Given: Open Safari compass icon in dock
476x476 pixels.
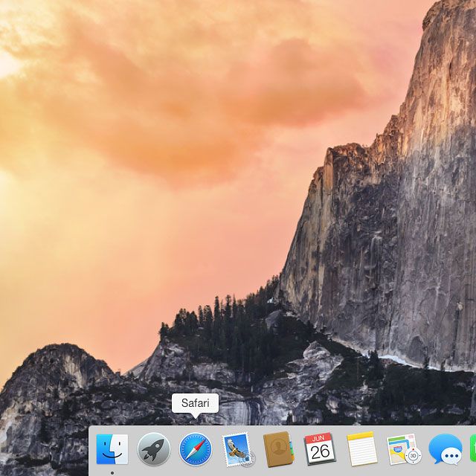Looking at the screenshot, I should pos(196,449).
